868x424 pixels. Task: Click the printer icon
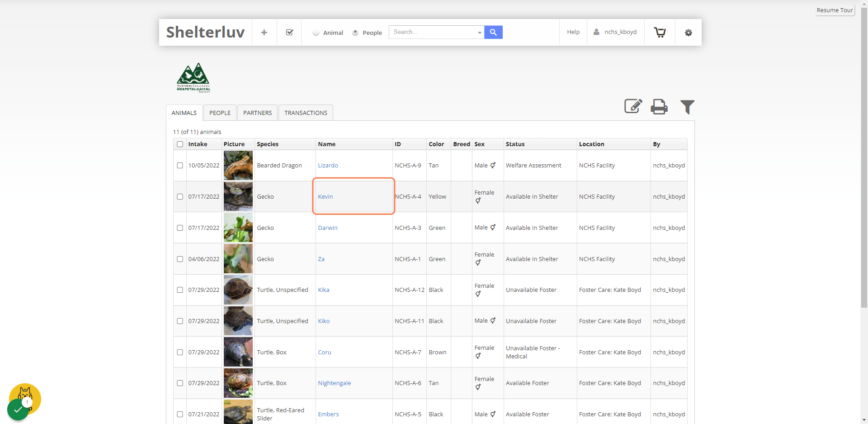659,107
